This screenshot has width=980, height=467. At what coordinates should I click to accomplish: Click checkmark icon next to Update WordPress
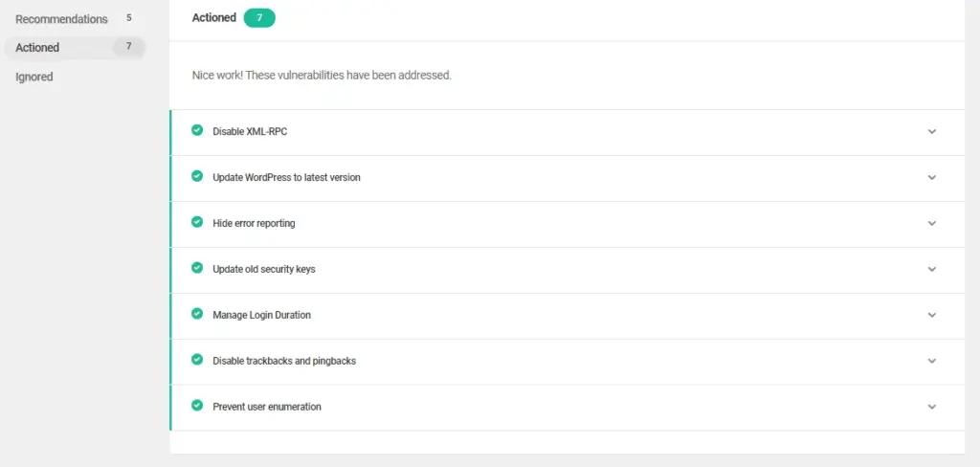(x=197, y=176)
